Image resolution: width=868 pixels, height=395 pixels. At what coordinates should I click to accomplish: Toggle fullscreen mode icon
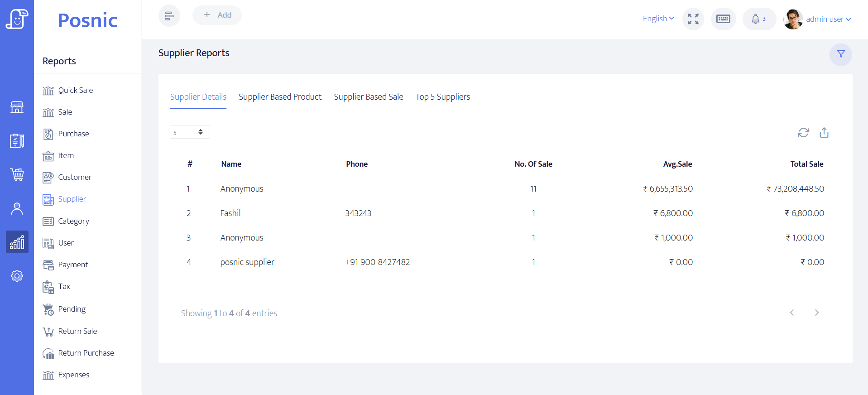(x=693, y=19)
